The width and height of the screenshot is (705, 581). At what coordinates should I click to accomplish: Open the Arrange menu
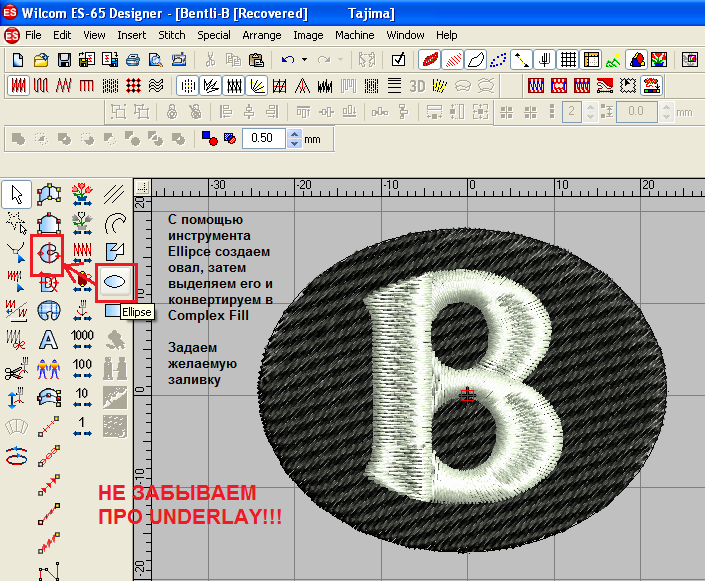point(262,34)
